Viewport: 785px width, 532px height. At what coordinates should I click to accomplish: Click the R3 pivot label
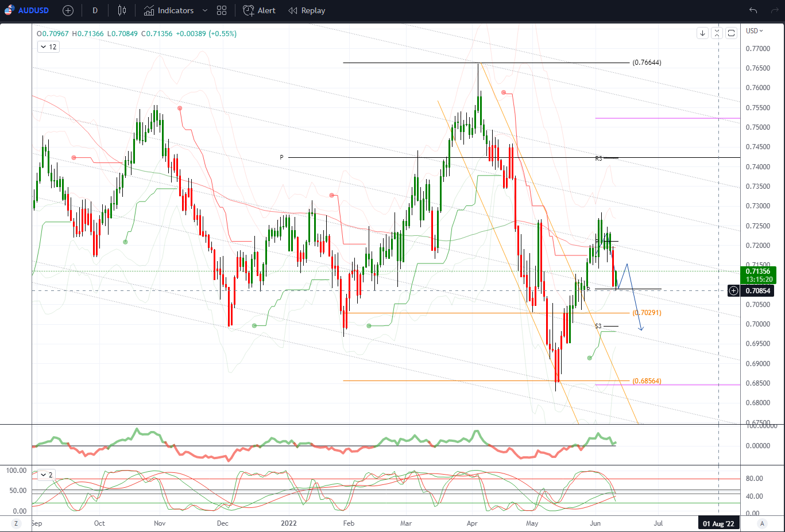(x=598, y=158)
